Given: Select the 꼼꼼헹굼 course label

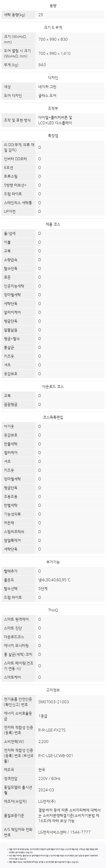Looking at the screenshot, I should (11, 404).
